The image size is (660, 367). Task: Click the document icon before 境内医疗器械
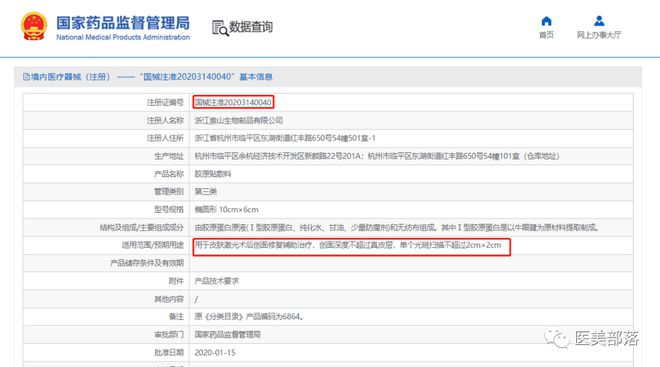26,77
